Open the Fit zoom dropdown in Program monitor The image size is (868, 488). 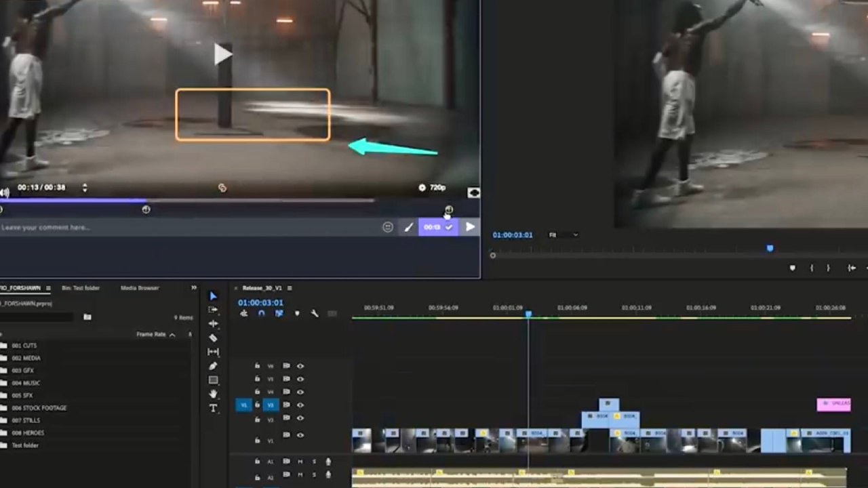click(564, 235)
